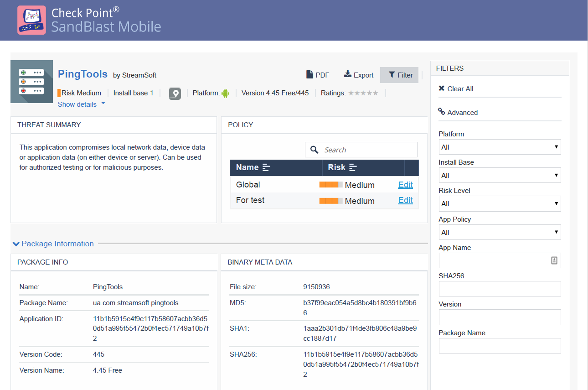This screenshot has width=588, height=390.
Task: Expand Show details dropdown
Action: pyautogui.click(x=82, y=104)
